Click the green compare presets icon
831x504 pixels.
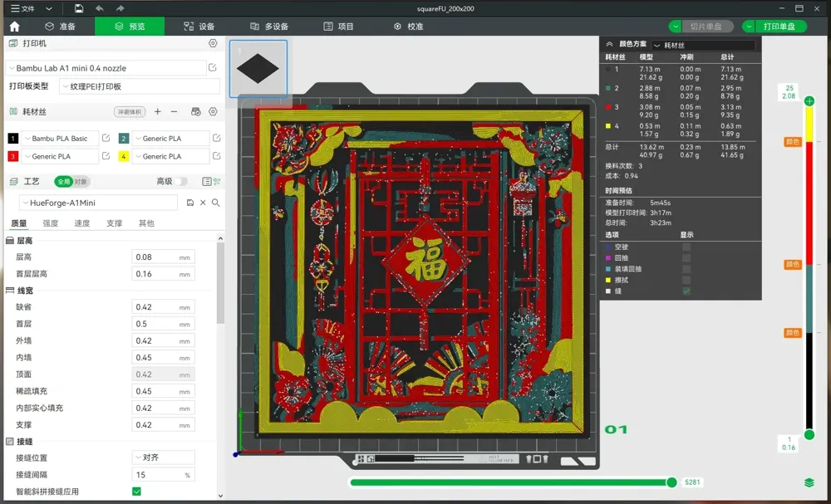217,182
